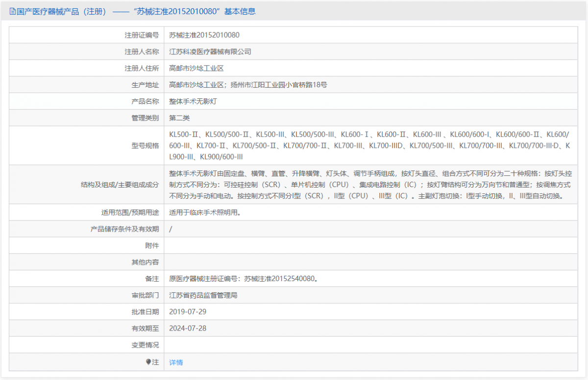Image resolution: width=588 pixels, height=380 pixels.
Task: Open the 详情 link in the 注 row
Action: (x=176, y=362)
